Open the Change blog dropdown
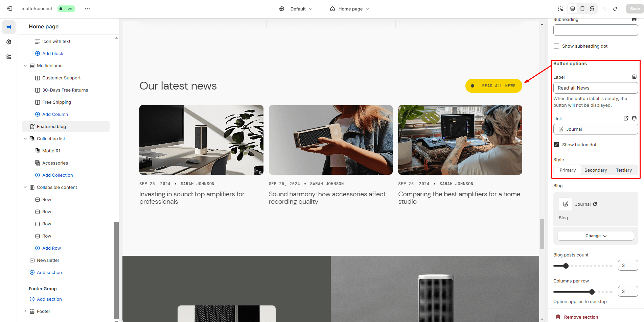 595,236
